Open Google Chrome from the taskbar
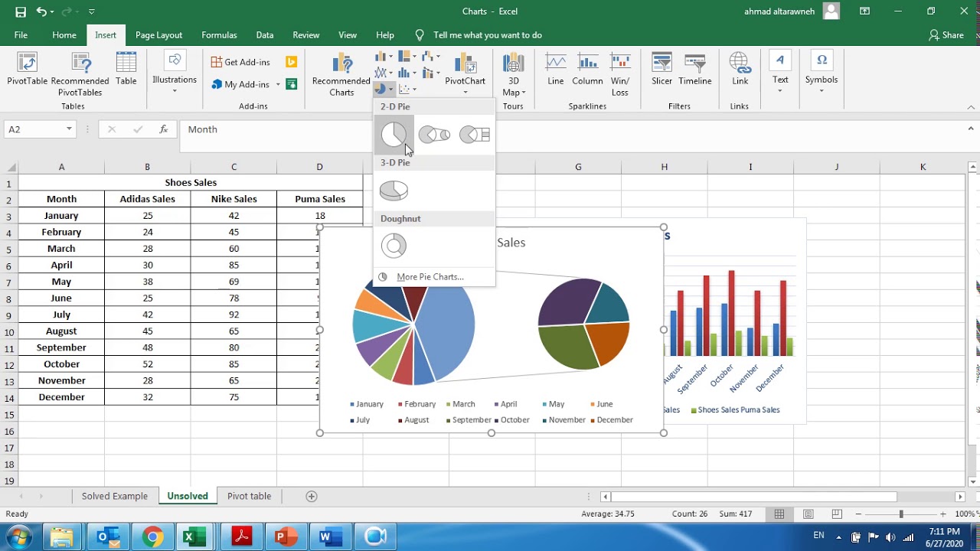This screenshot has height=551, width=980. tap(152, 537)
